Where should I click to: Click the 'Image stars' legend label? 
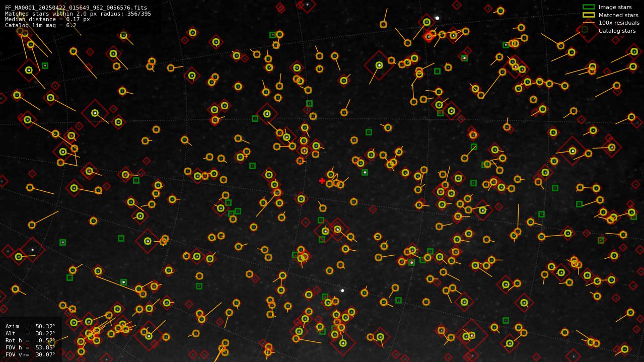click(615, 7)
